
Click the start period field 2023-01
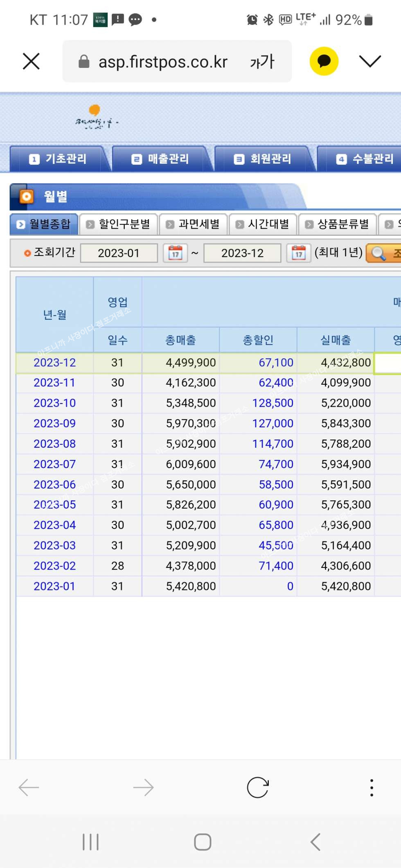coord(119,253)
